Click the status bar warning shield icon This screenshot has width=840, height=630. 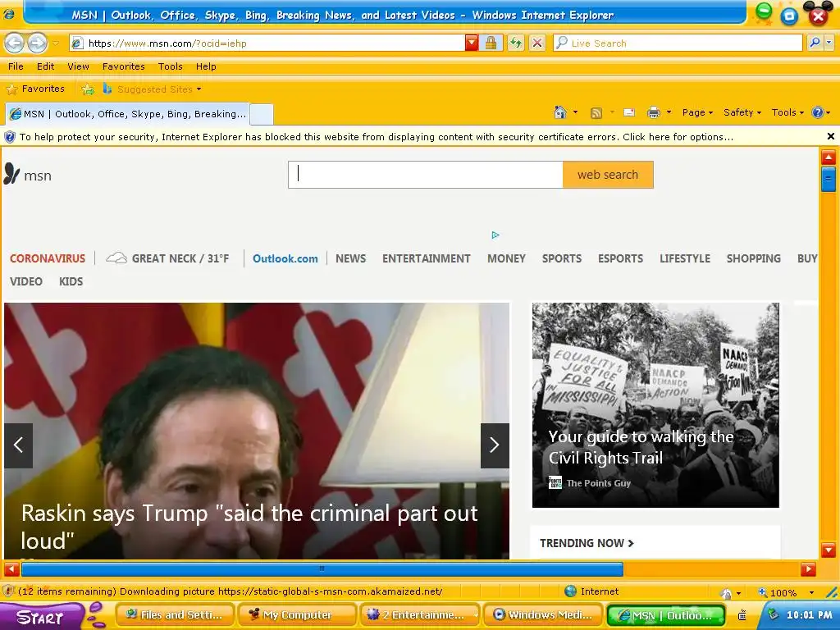pos(8,591)
